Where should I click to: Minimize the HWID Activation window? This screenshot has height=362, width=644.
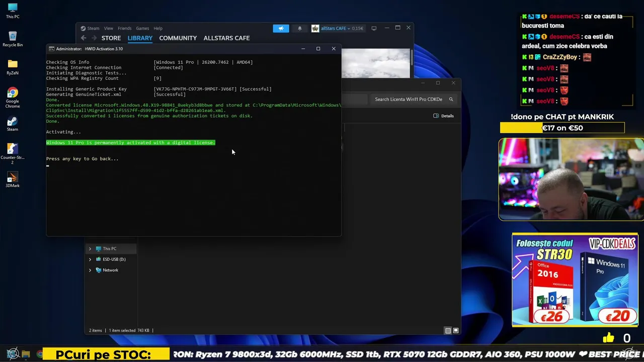[x=303, y=49]
